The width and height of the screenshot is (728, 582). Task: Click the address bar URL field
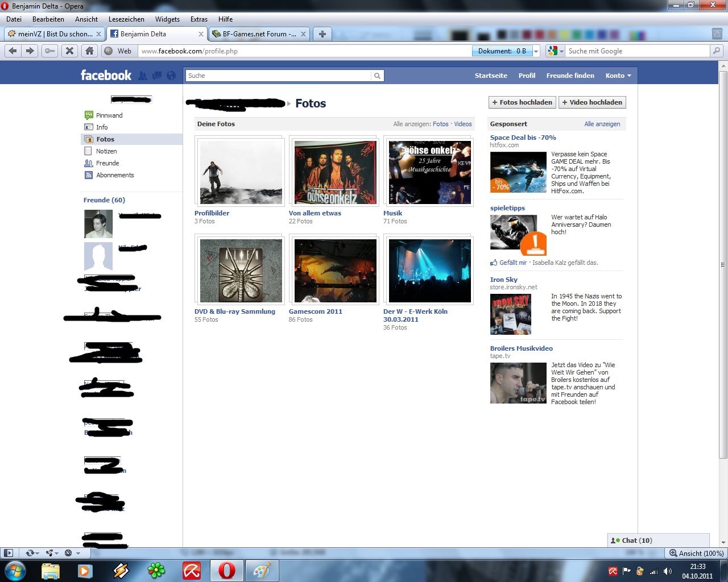(x=305, y=51)
